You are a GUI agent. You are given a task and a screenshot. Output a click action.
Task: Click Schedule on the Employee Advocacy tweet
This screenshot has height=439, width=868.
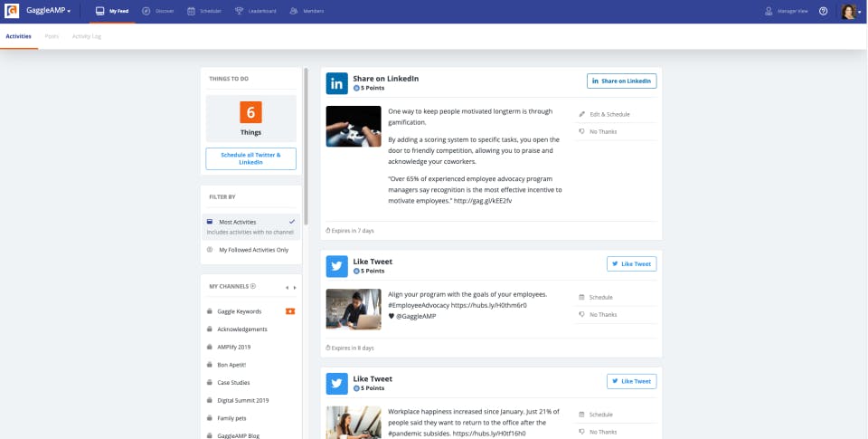point(600,297)
